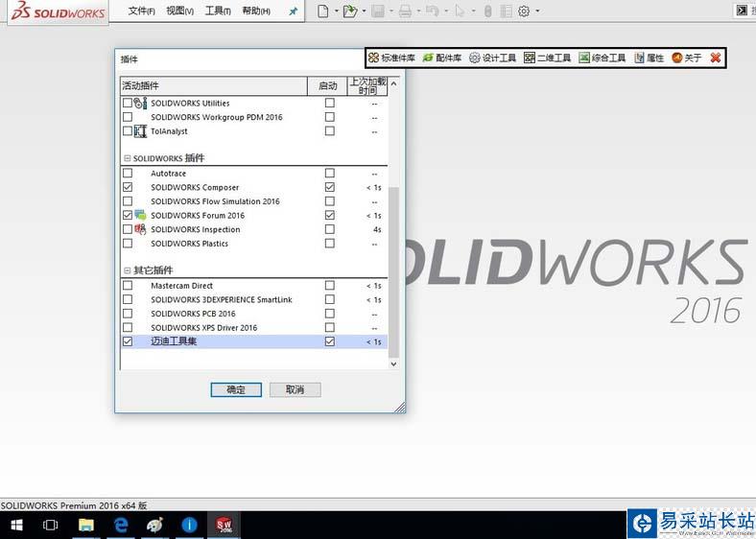Collapse the SOLIDWORKS 插件 group
Screen dimensions: 756x539
pyautogui.click(x=128, y=158)
